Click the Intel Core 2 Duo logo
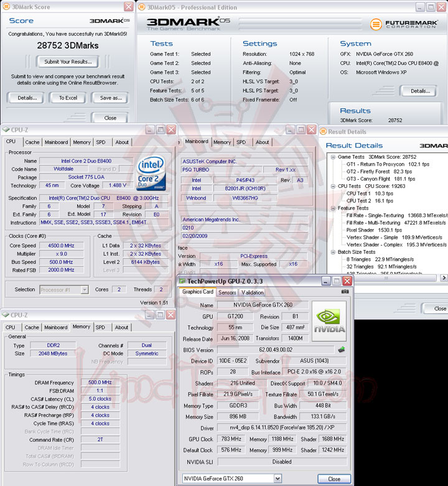This screenshot has width=448, height=486. [151, 174]
